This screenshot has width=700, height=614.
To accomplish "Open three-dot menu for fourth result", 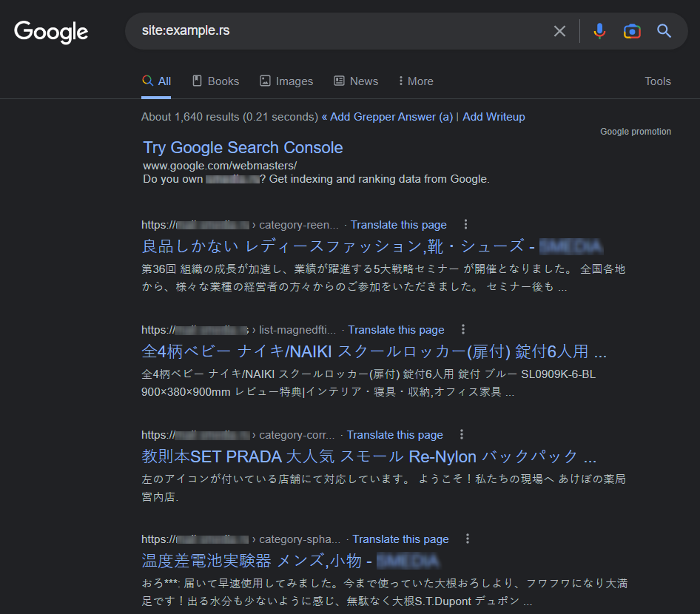I will click(x=468, y=539).
